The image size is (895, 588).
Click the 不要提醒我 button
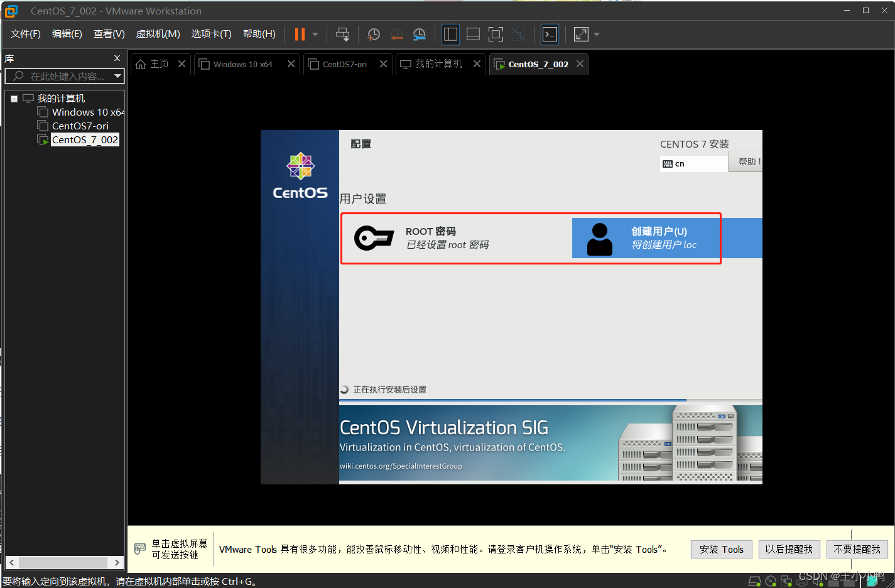click(857, 549)
